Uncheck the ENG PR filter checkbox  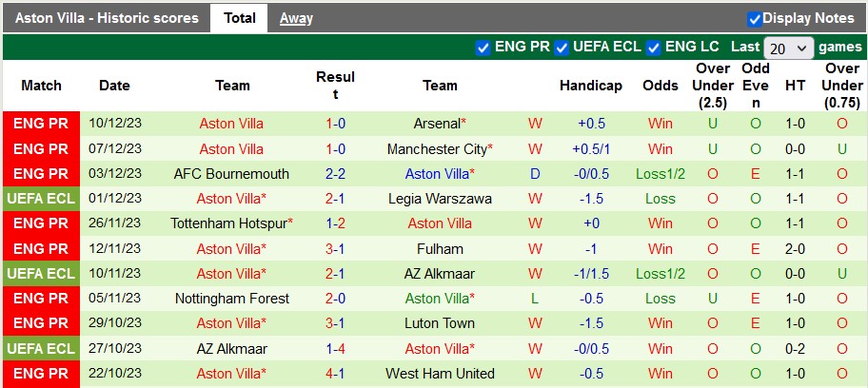(x=483, y=47)
